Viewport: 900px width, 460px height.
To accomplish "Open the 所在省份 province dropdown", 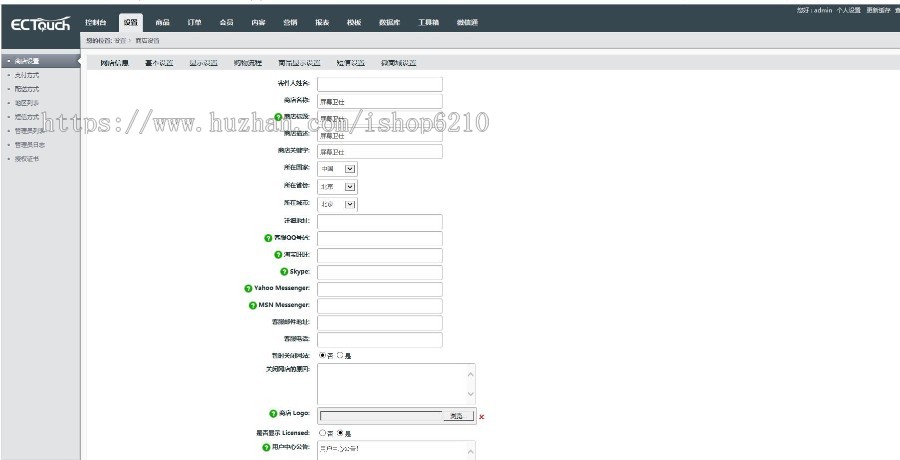I will [338, 187].
